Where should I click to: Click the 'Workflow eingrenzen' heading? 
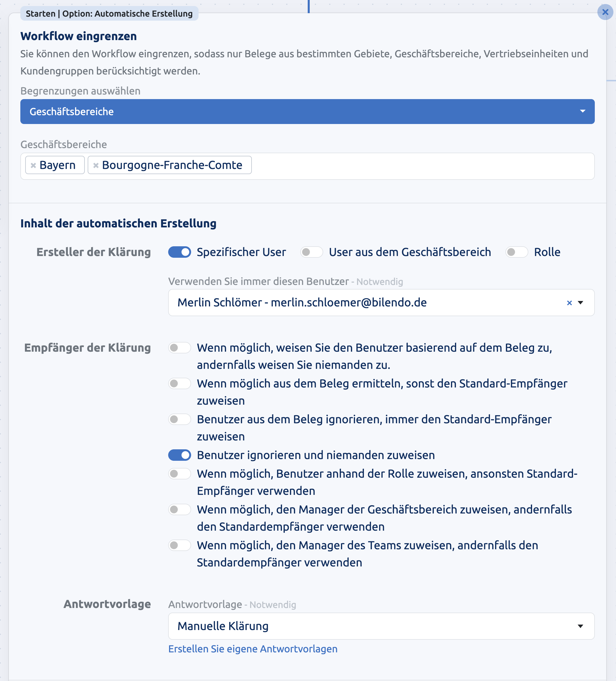79,36
